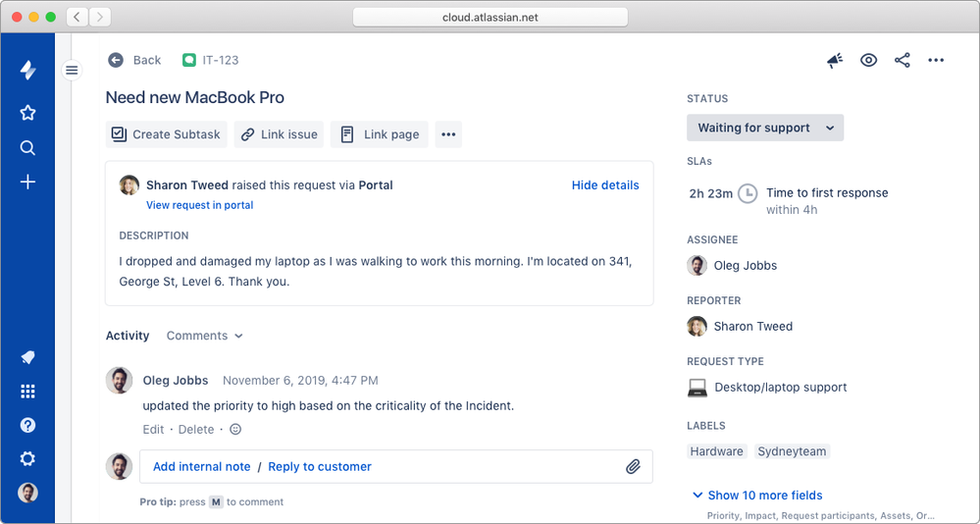Open the app switcher grid icon
980x524 pixels.
click(27, 392)
